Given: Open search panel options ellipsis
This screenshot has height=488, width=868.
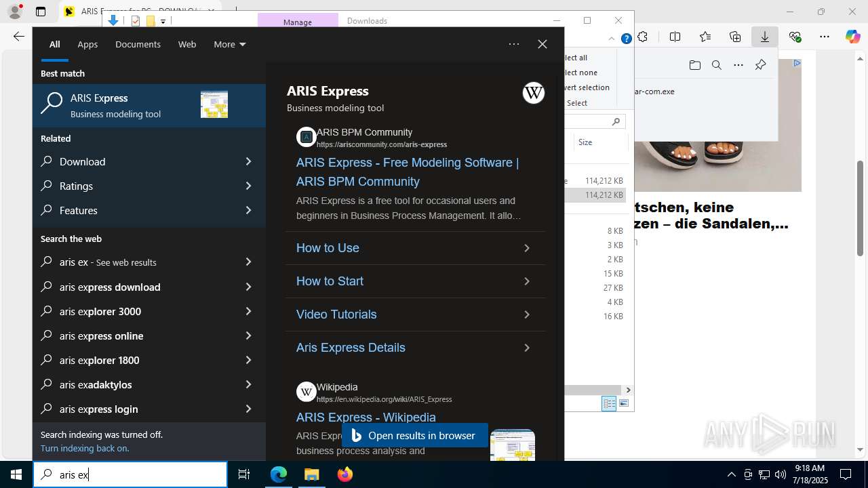Looking at the screenshot, I should pos(514,44).
